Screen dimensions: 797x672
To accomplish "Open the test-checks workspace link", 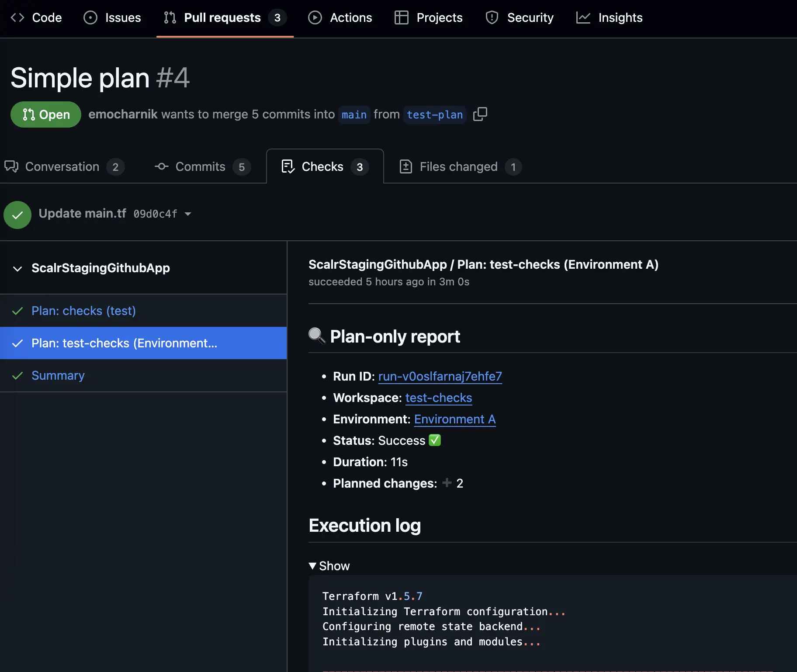I will [438, 398].
